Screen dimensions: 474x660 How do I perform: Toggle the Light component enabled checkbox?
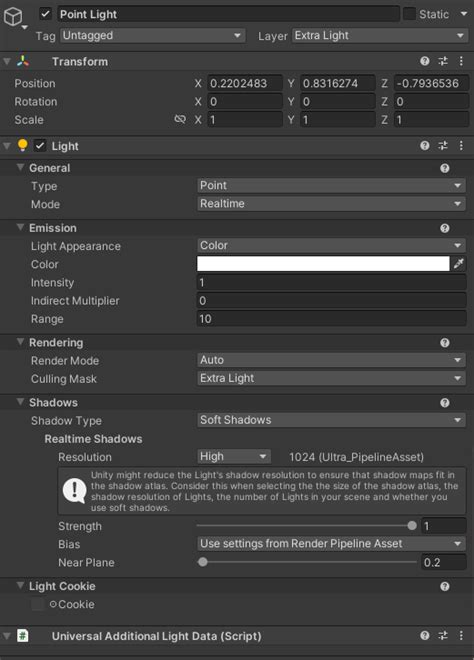(40, 146)
